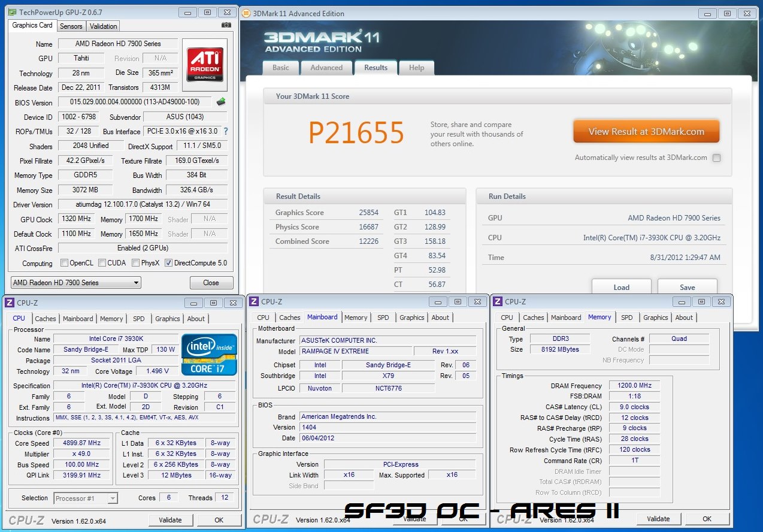Screen dimensions: 763x532
Task: Toggle the PhysX checkbox
Action: click(136, 263)
